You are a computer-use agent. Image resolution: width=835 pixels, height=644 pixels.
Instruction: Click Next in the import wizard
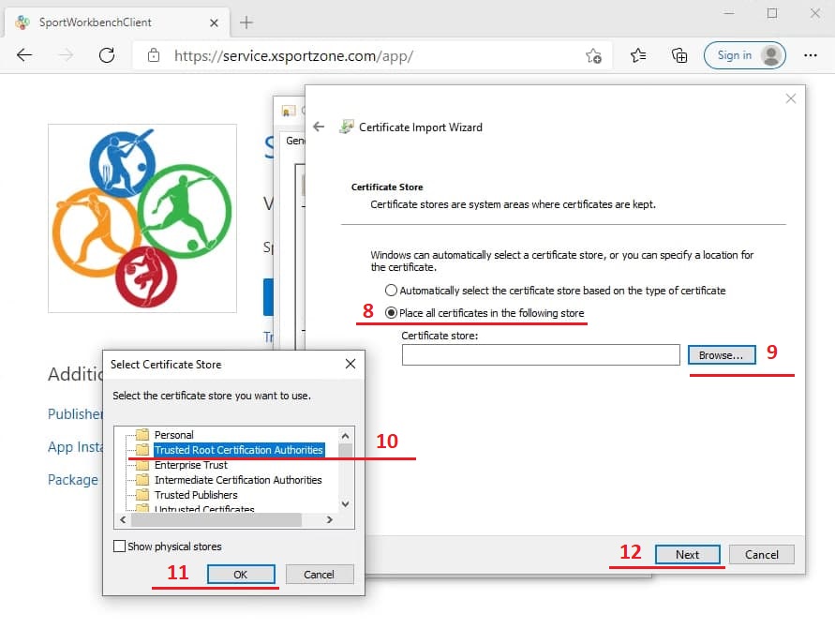point(687,554)
